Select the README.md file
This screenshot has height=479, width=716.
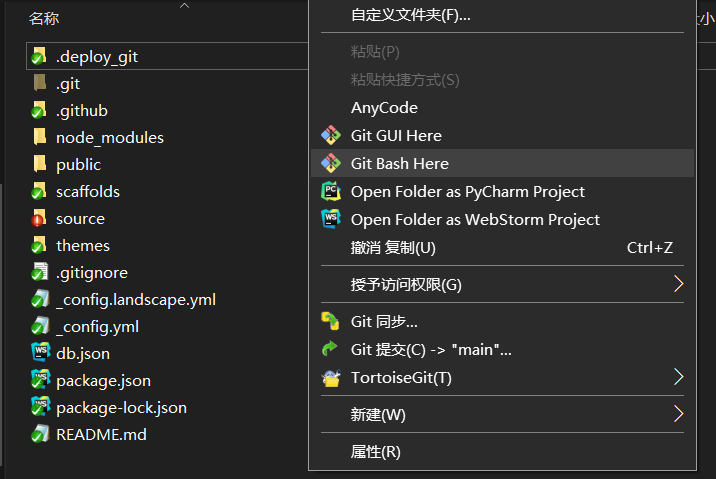(101, 434)
